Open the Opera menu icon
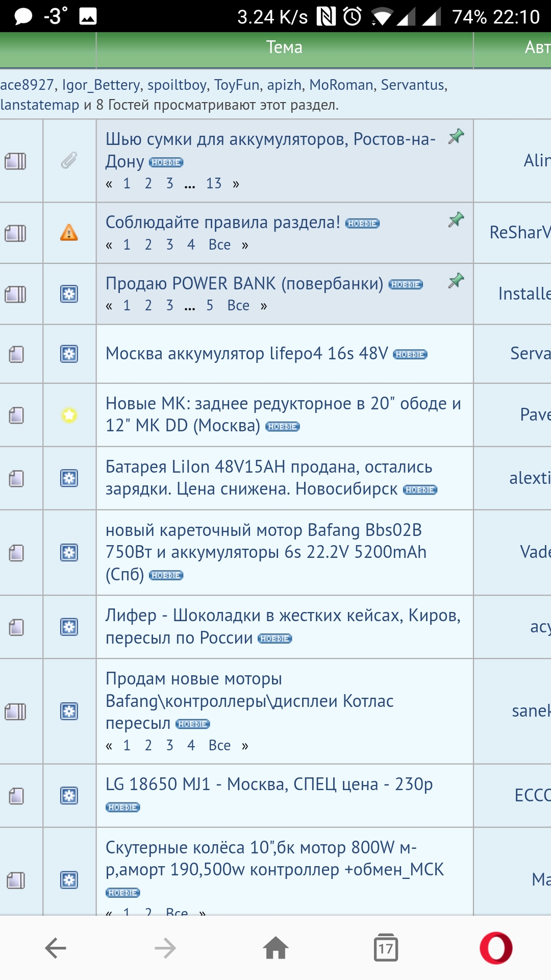 [x=496, y=948]
